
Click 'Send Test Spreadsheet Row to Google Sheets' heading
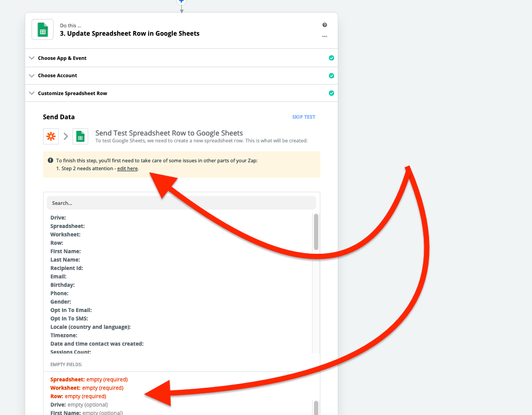point(169,133)
